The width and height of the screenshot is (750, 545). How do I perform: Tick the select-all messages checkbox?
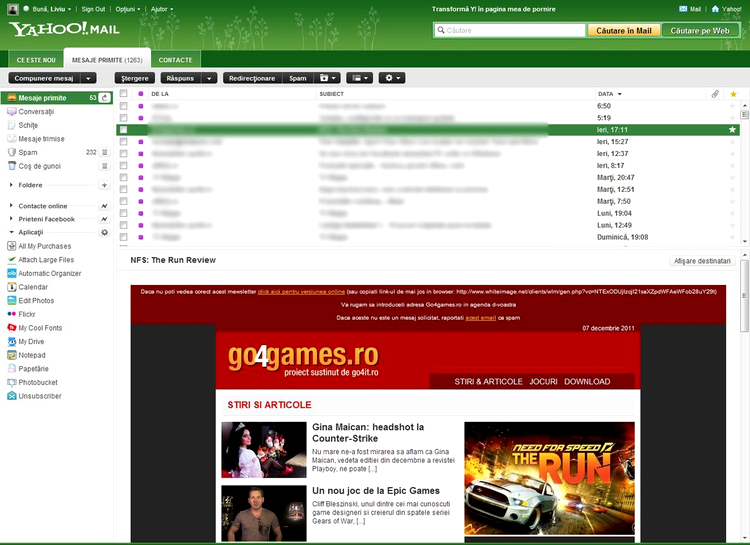click(x=123, y=93)
